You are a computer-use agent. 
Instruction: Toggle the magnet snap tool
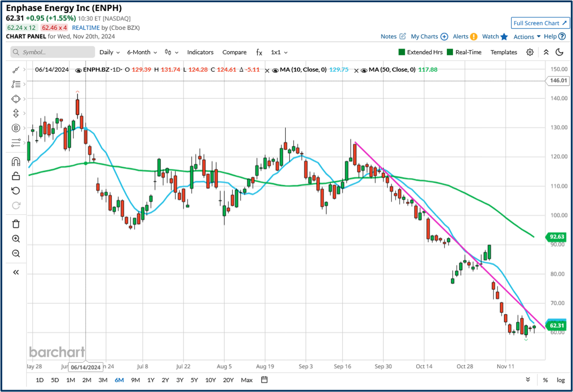(16, 161)
